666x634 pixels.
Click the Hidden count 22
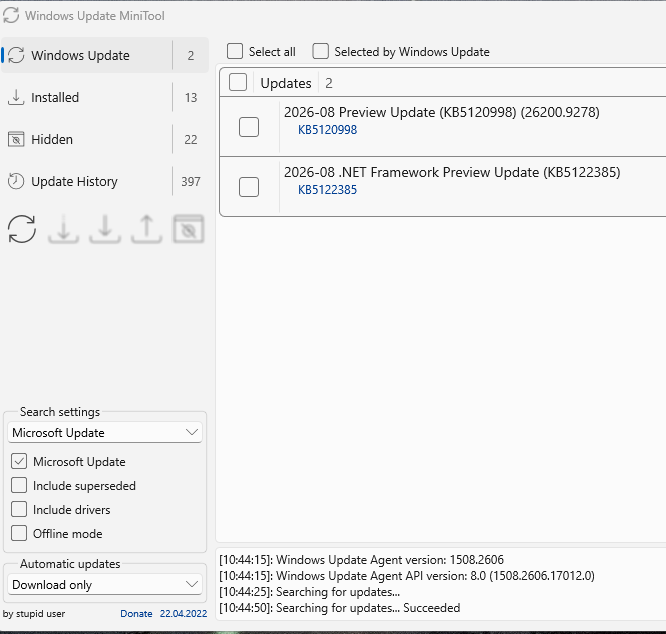[x=191, y=140]
